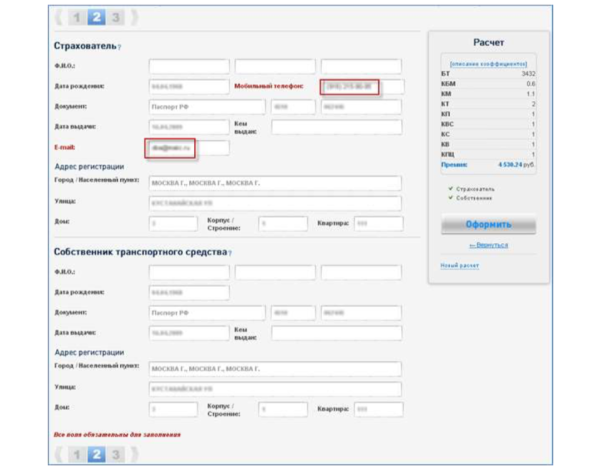Click next-step arrow in bottom pagination
The image size is (600, 471).
pos(134,455)
